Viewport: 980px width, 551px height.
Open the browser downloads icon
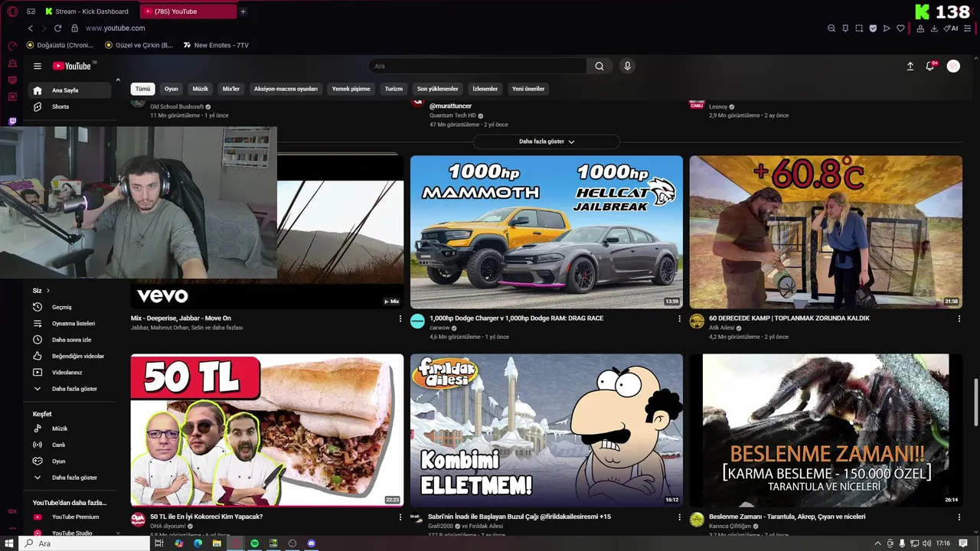click(934, 28)
